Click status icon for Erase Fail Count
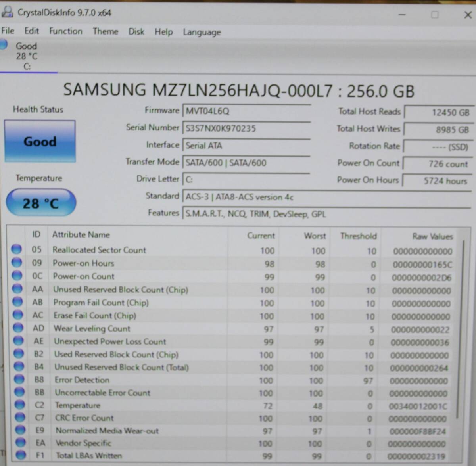The width and height of the screenshot is (476, 466). pyautogui.click(x=18, y=315)
